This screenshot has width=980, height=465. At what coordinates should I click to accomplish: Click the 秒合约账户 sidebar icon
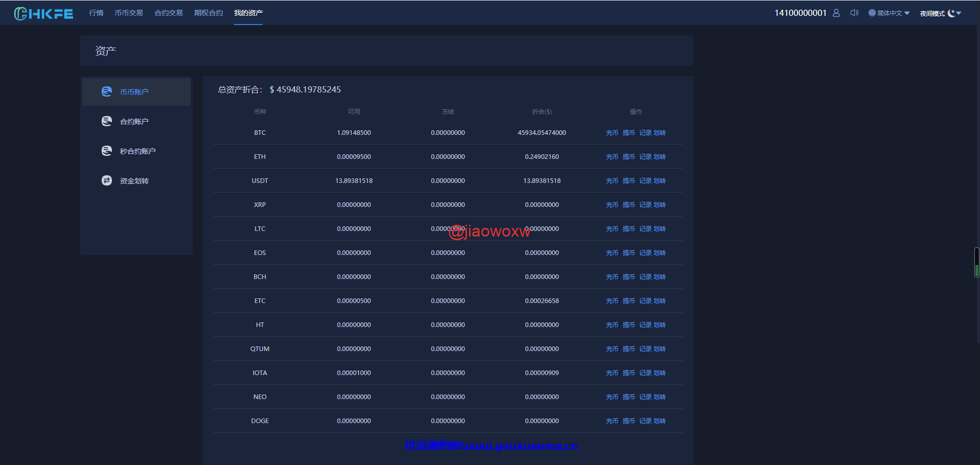pos(106,151)
